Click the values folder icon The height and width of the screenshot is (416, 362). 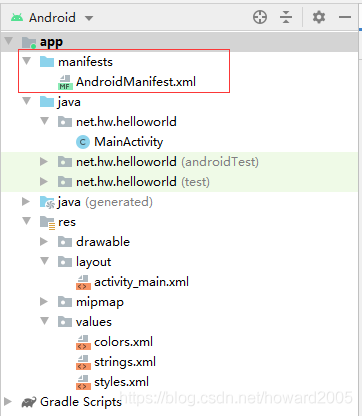coord(65,322)
